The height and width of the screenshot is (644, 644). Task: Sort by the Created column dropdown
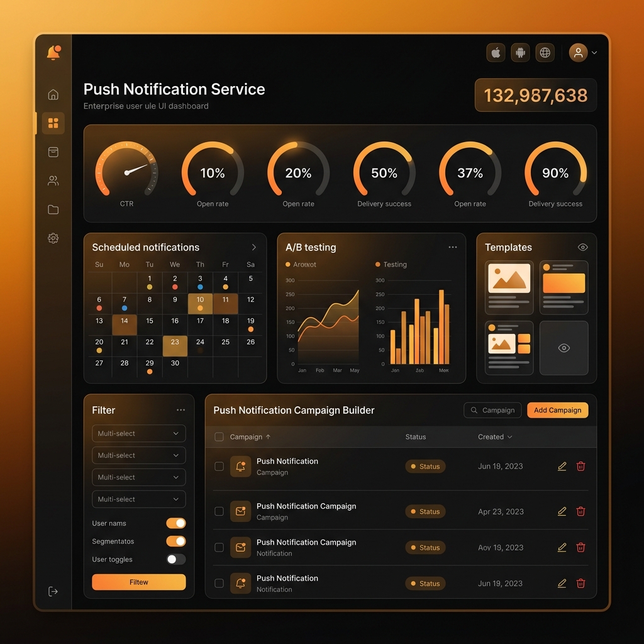click(x=495, y=436)
